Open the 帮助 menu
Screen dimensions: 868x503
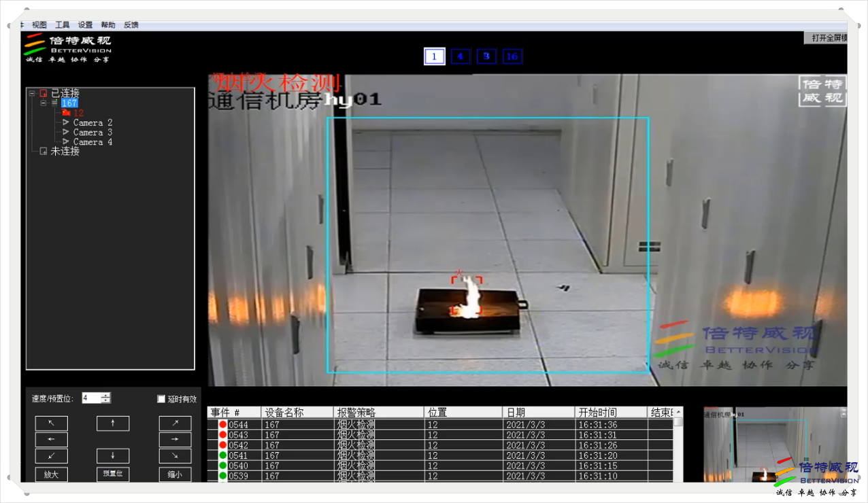point(108,24)
